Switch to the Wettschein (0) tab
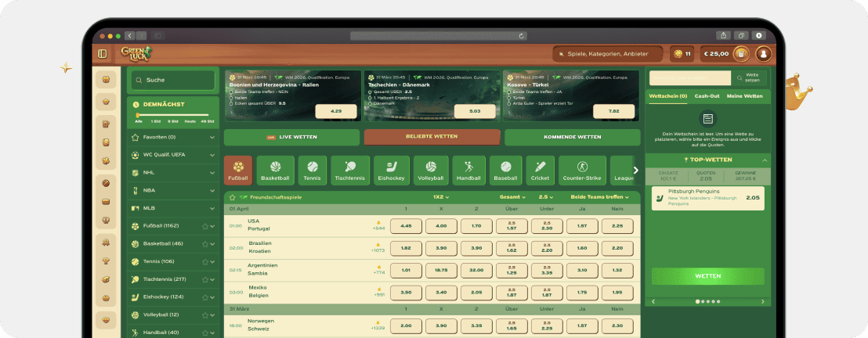 [667, 95]
